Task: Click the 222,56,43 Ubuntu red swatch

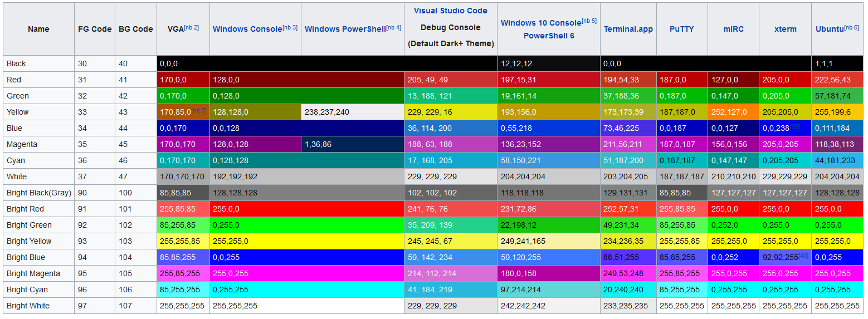Action: pyautogui.click(x=837, y=80)
